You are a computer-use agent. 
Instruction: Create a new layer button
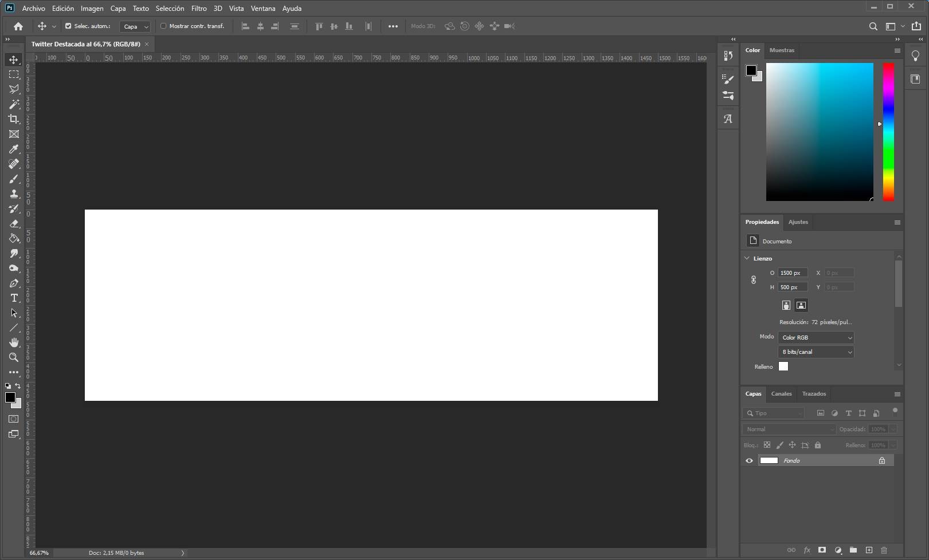point(869,550)
